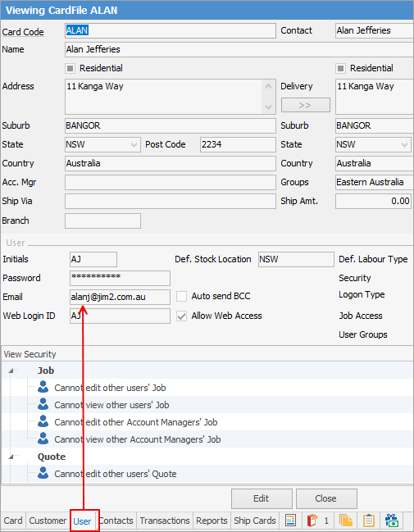
Task: Toggle Allow Web Access checkbox
Action: 181,316
